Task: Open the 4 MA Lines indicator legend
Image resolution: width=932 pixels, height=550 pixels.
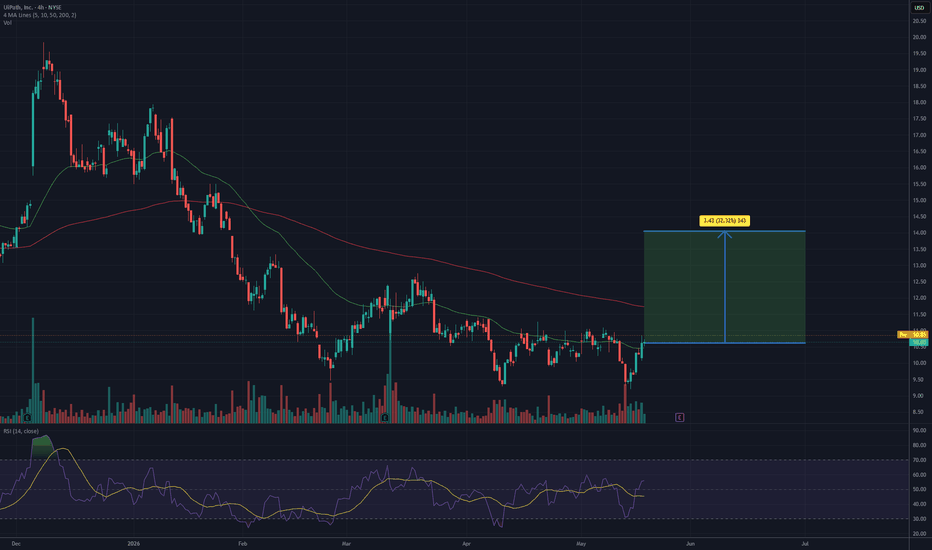Action: [x=40, y=15]
